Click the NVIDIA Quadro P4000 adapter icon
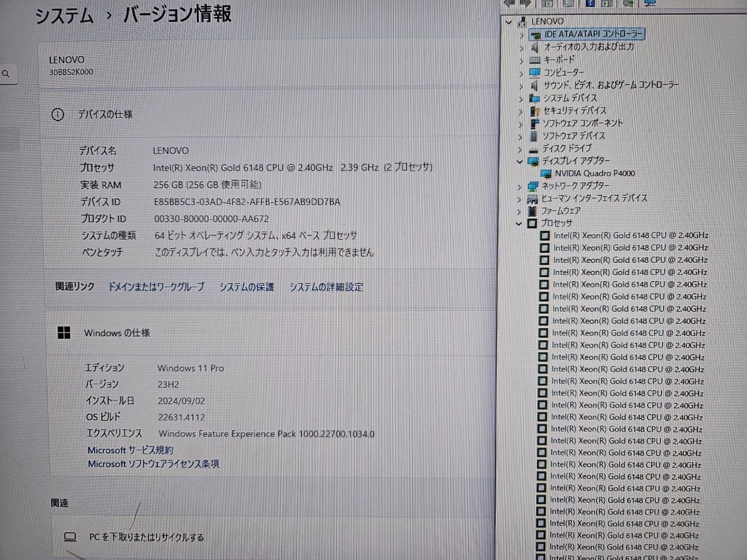 [545, 174]
